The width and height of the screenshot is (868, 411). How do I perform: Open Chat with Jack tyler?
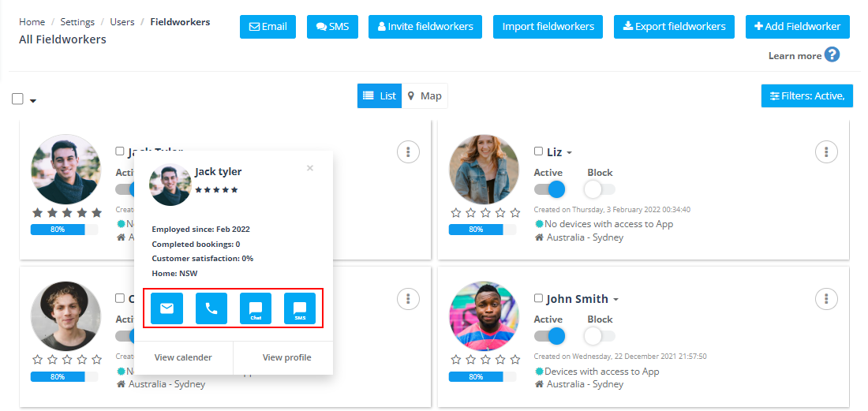pyautogui.click(x=255, y=308)
